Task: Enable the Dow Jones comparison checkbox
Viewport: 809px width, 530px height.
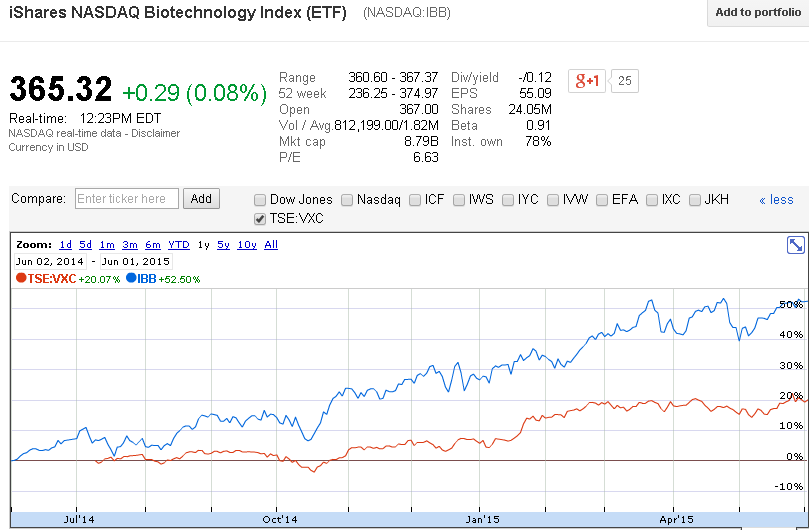Action: (x=260, y=200)
